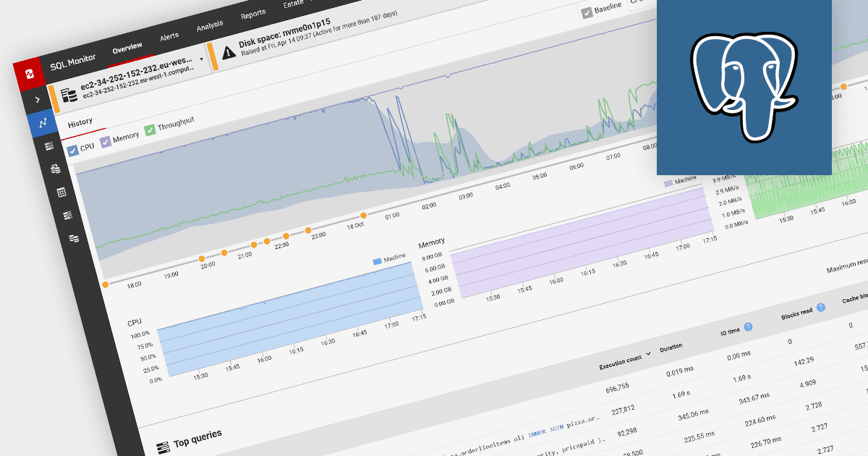Image resolution: width=868 pixels, height=456 pixels.
Task: Click the IO time column header
Action: 729,332
